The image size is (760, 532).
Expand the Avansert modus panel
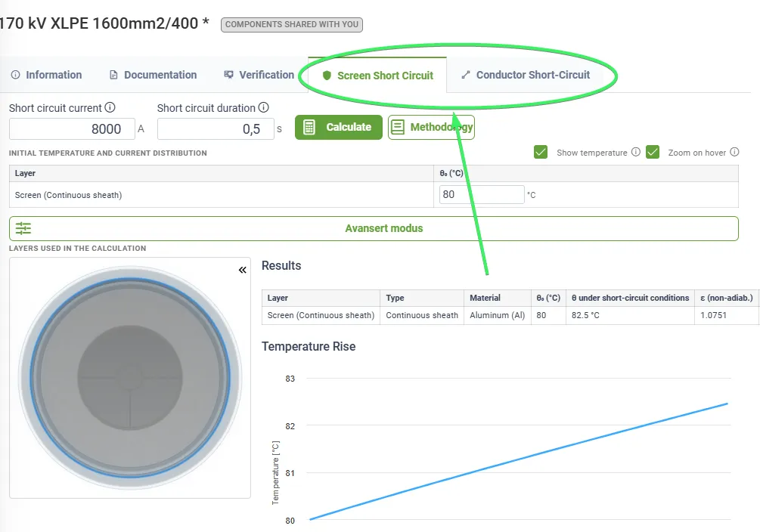pyautogui.click(x=374, y=228)
